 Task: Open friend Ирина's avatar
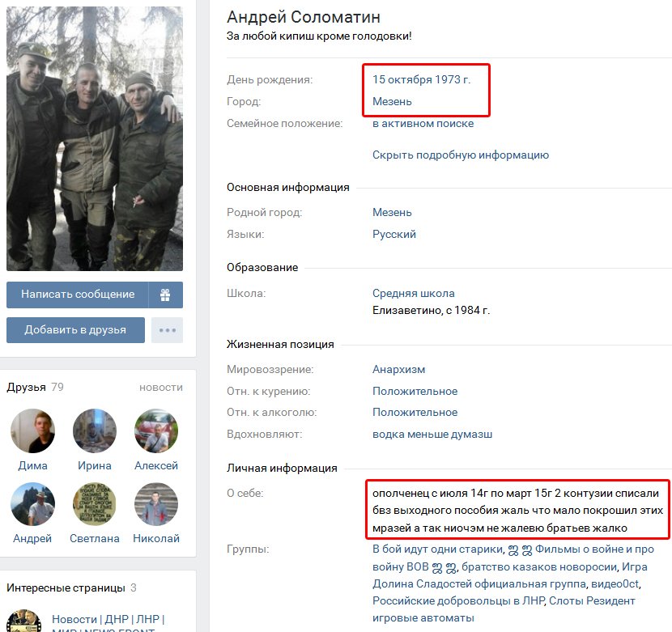(x=94, y=431)
